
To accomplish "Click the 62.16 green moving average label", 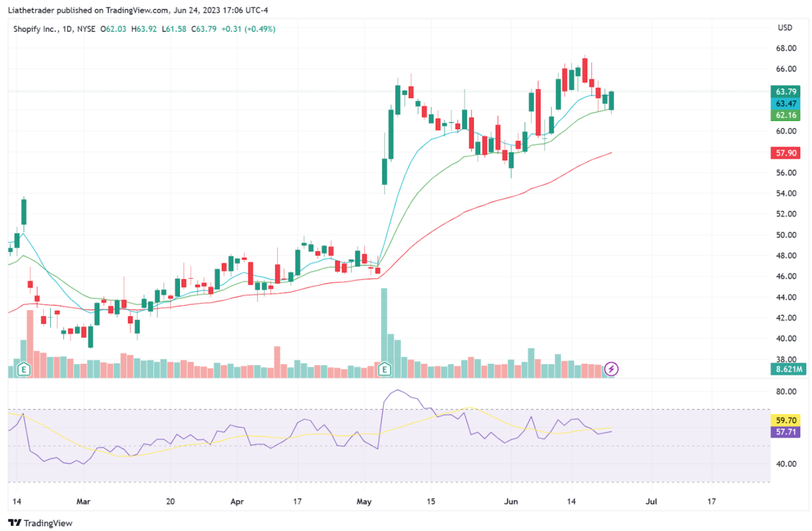I will pos(786,115).
